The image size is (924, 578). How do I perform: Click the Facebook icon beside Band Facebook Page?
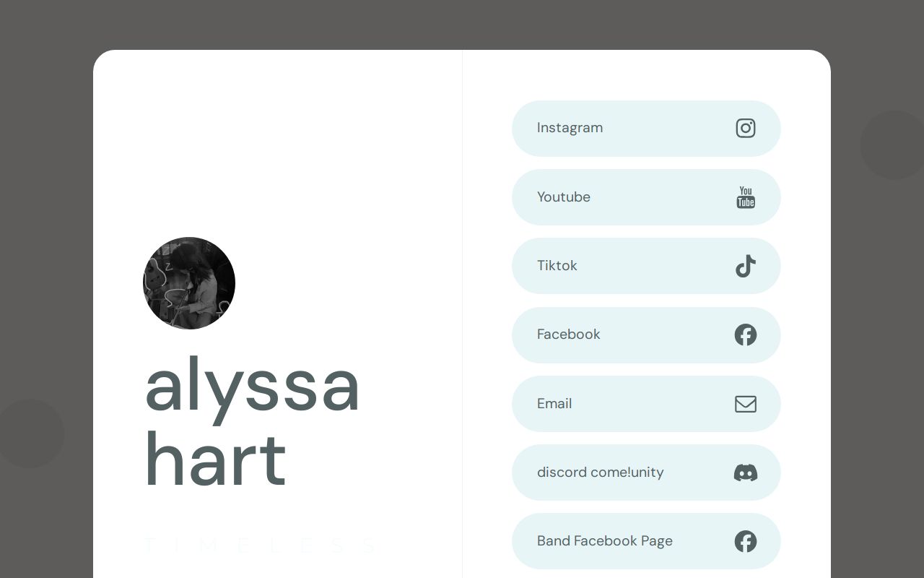746,541
